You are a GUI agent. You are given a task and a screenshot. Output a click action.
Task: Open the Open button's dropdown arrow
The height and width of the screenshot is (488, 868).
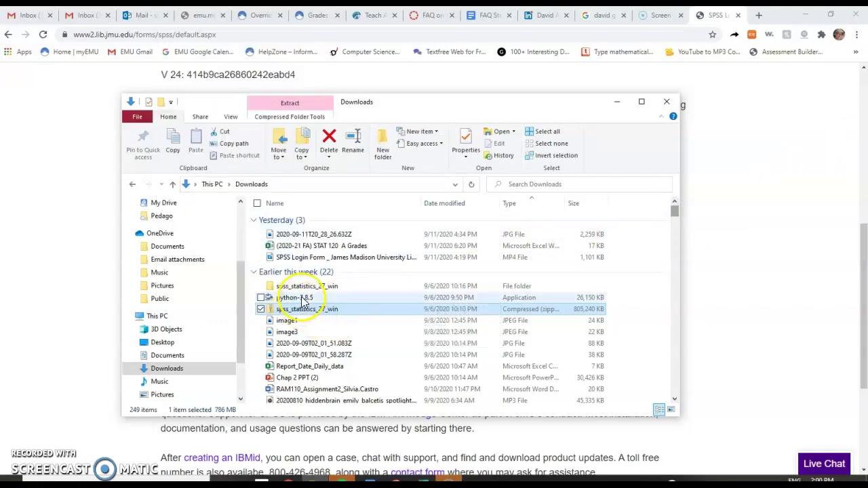tap(513, 131)
